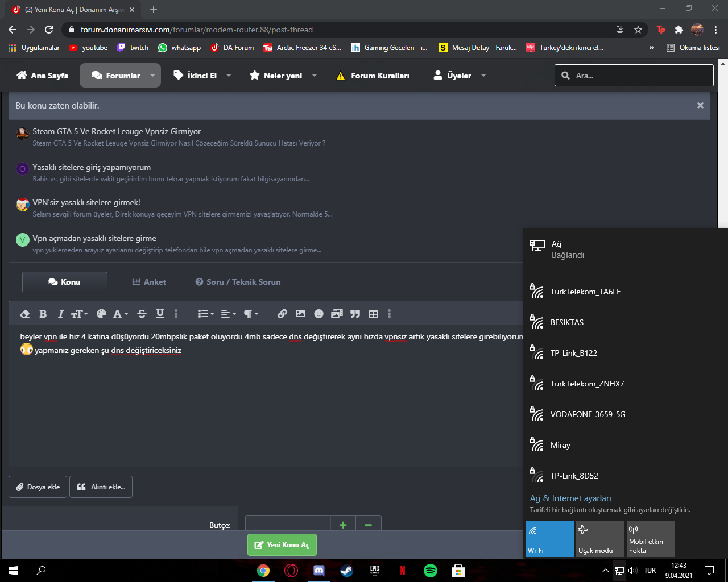
Task: Open more text options after underline
Action: 176,314
